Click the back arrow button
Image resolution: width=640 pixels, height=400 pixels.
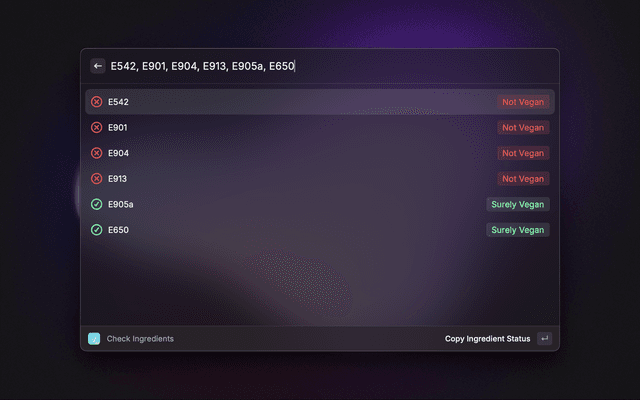tap(98, 66)
